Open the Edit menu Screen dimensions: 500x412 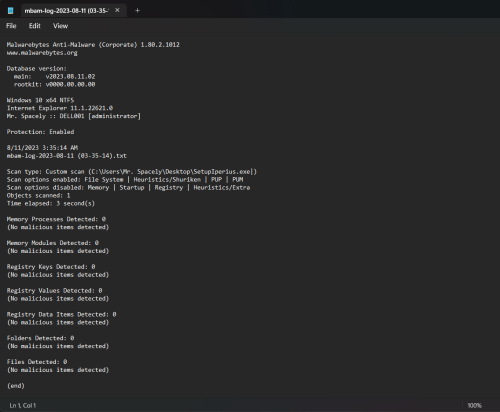pyautogui.click(x=34, y=26)
